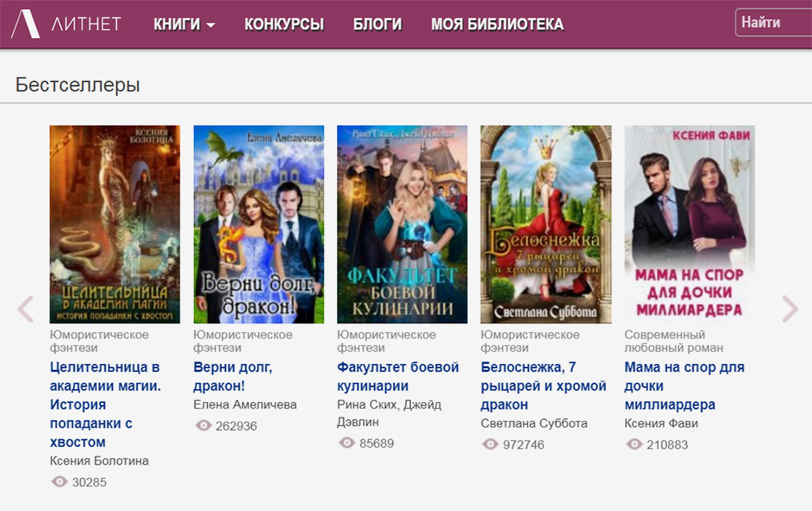The width and height of the screenshot is (812, 511).
Task: Expand the КНИГИ dropdown menu
Action: (x=184, y=24)
